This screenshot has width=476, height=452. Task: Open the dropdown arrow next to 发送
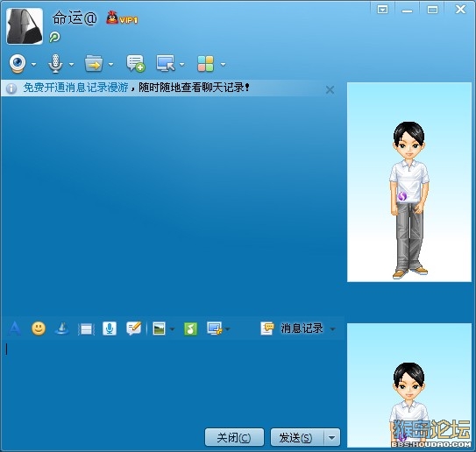coord(332,437)
